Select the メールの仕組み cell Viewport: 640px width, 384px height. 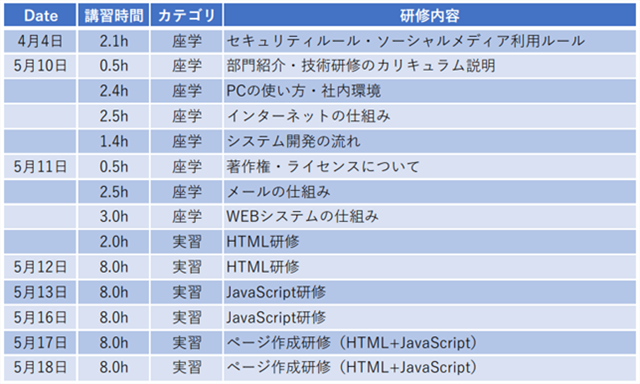coord(430,192)
